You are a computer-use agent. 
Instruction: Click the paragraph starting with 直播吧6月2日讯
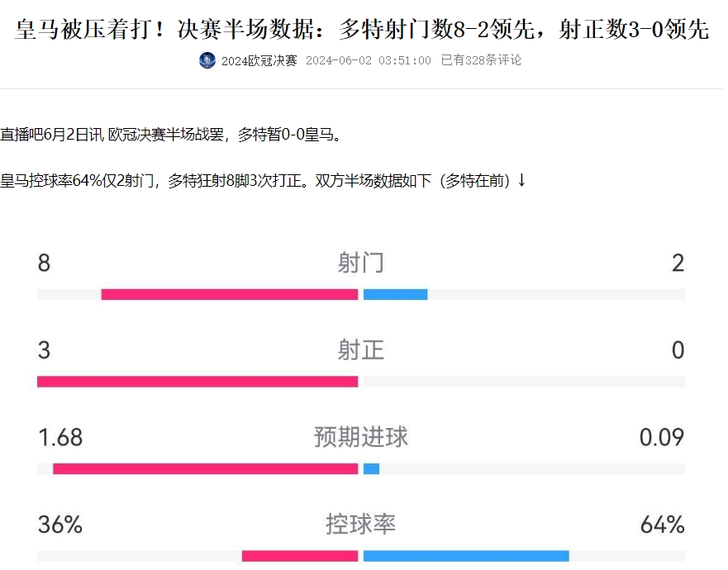click(x=170, y=134)
